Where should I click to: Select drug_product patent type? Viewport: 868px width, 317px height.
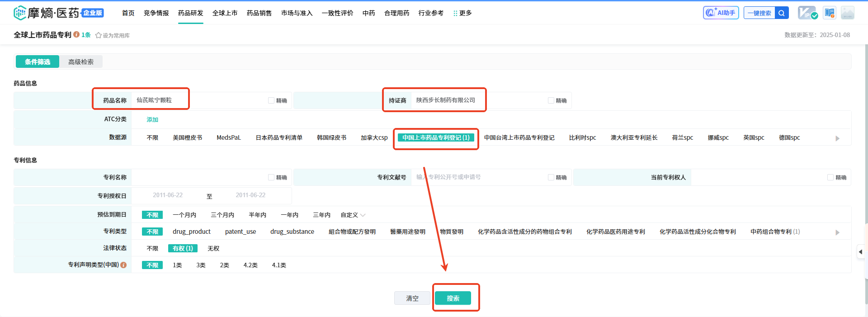point(192,232)
